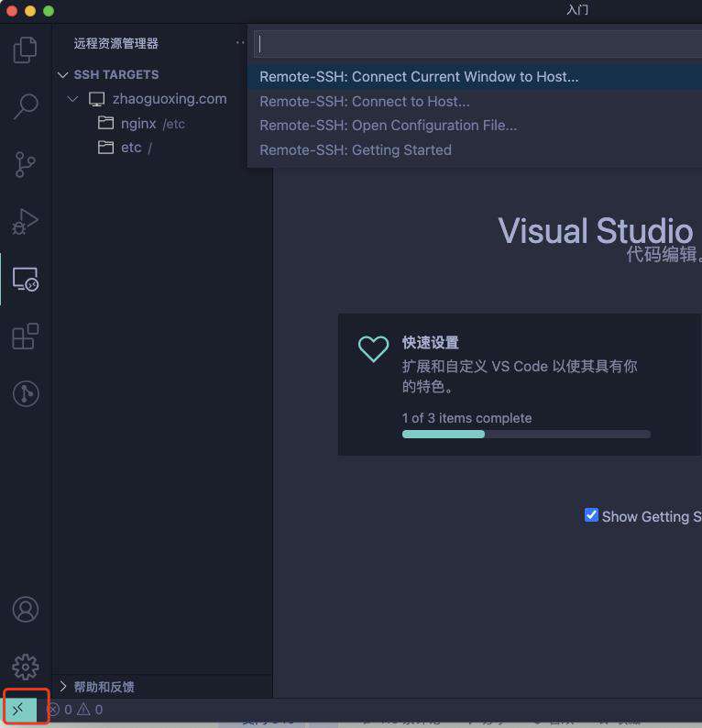This screenshot has height=728, width=702.
Task: Open the Manage gear icon
Action: click(26, 667)
